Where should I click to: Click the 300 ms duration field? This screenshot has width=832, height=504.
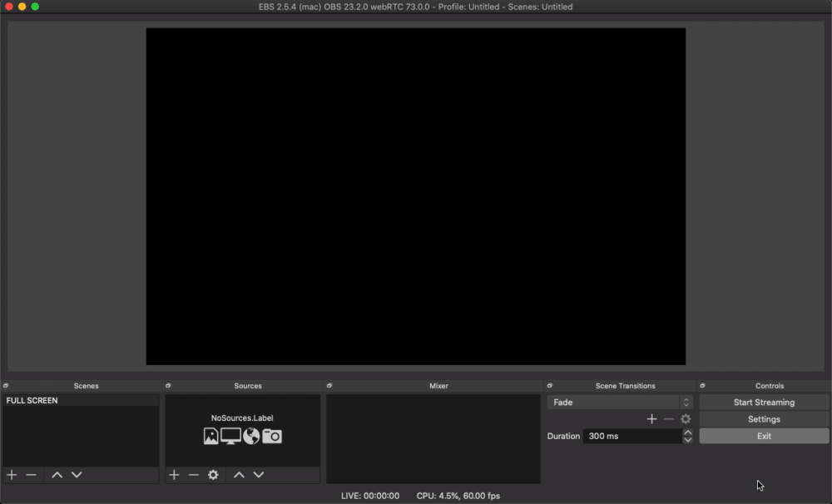[632, 436]
